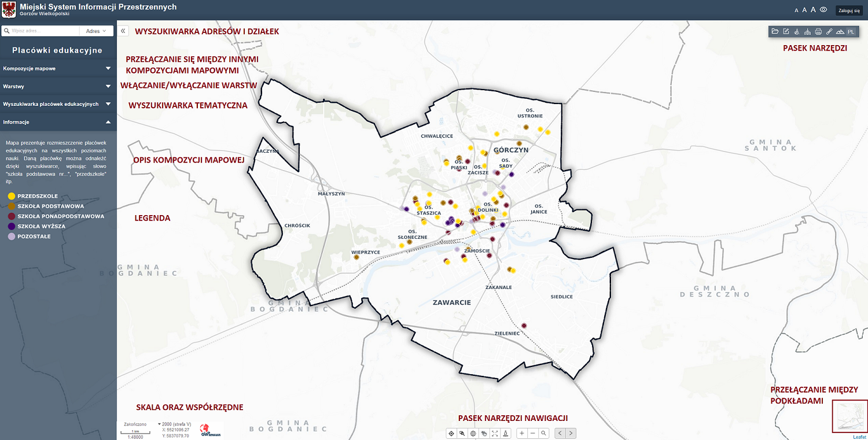This screenshot has width=868, height=440.
Task: Click the zoom out minus button
Action: point(533,433)
